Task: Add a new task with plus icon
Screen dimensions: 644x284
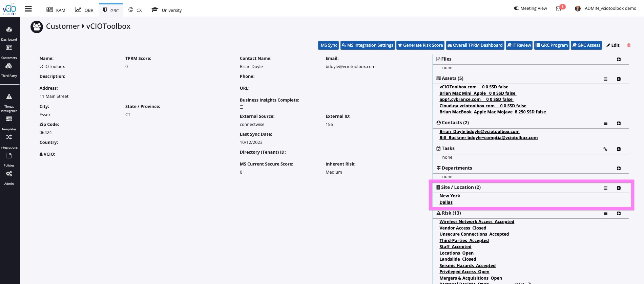Action: (619, 149)
